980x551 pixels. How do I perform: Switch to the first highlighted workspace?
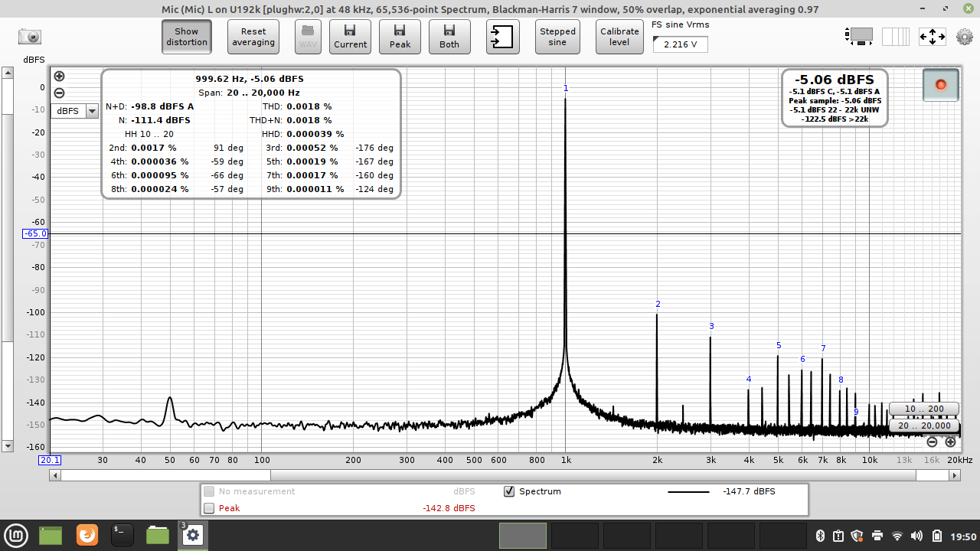523,536
